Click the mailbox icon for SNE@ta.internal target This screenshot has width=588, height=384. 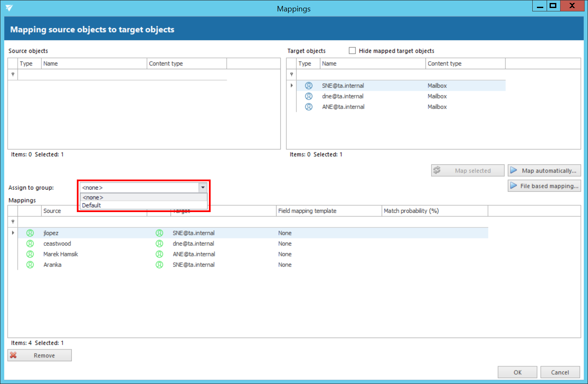[x=309, y=86]
